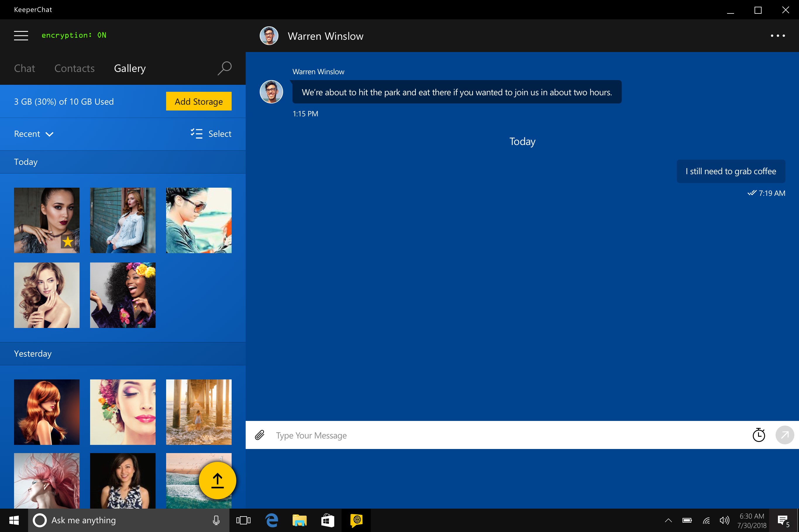Send the message with the arrow icon
The width and height of the screenshot is (799, 532).
(785, 435)
